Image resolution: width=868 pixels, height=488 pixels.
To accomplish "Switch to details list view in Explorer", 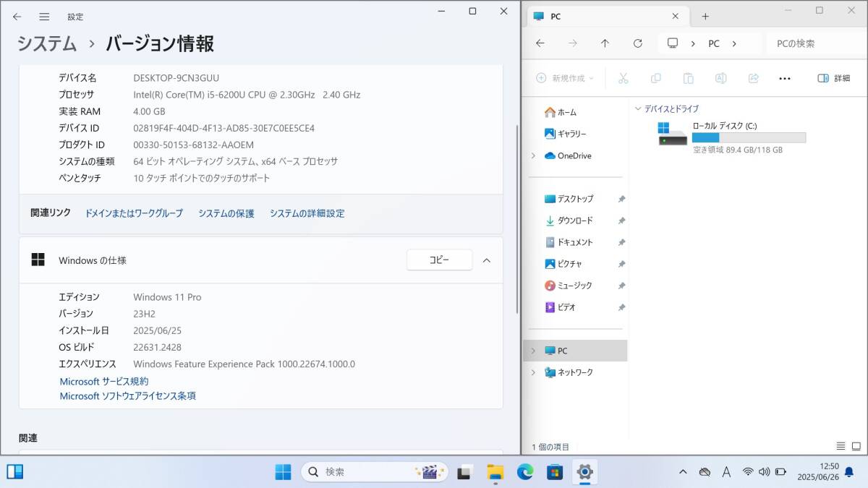I will point(841,446).
